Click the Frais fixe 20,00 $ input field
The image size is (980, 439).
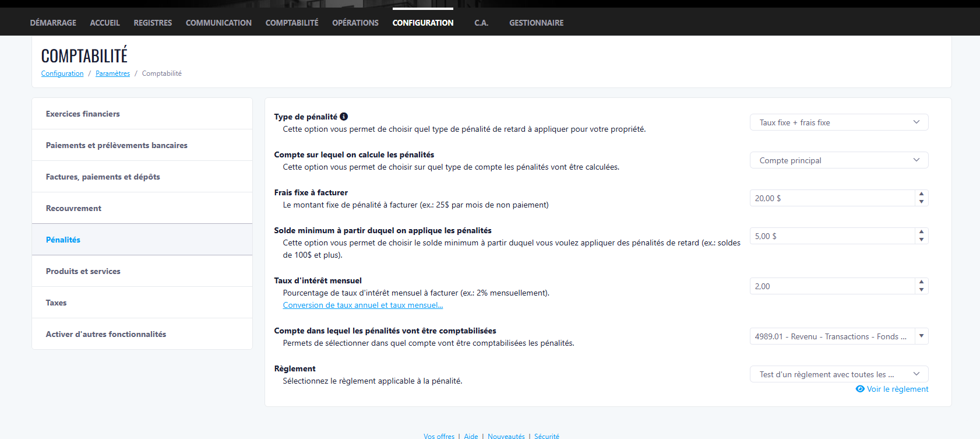832,198
